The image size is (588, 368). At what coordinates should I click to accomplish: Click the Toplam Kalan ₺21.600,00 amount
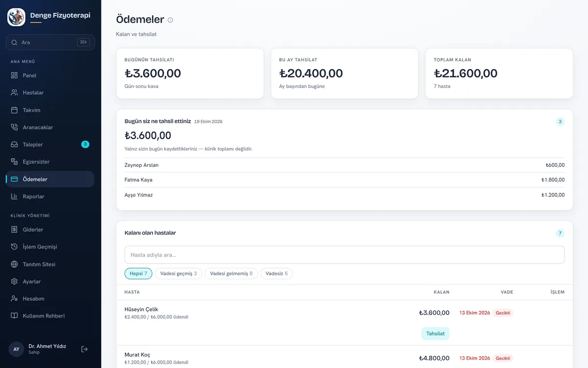coord(465,73)
